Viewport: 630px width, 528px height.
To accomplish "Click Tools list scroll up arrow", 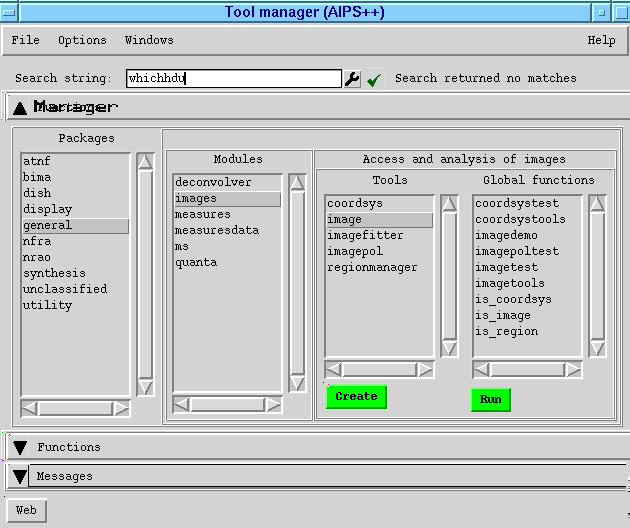I will click(449, 204).
